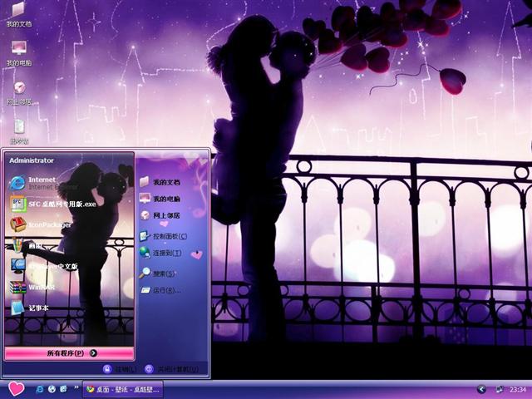This screenshot has height=399, width=532.
Task: Switch to the 桌面 - 壁纸 taskbar window
Action: tap(123, 390)
